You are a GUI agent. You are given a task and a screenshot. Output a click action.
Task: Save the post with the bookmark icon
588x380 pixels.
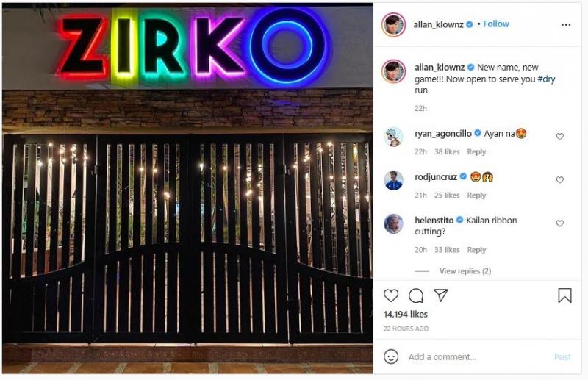[x=564, y=295]
